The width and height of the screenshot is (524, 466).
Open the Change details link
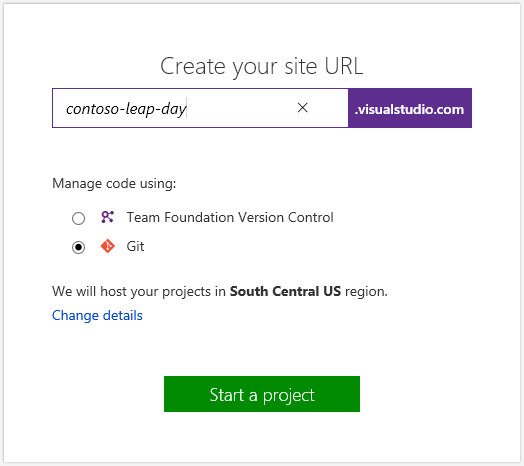pos(97,316)
